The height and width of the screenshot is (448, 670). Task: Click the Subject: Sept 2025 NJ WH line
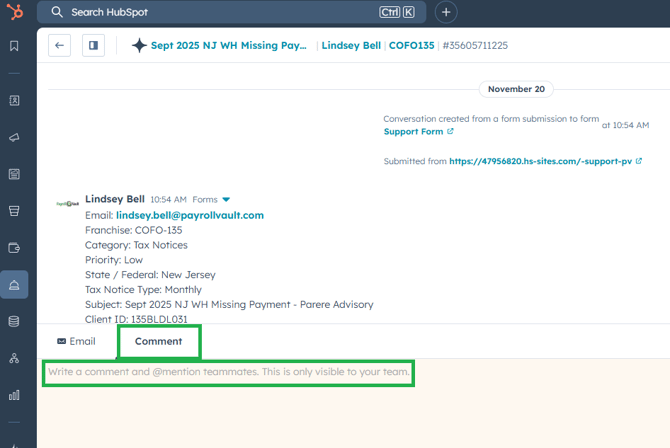coord(229,304)
